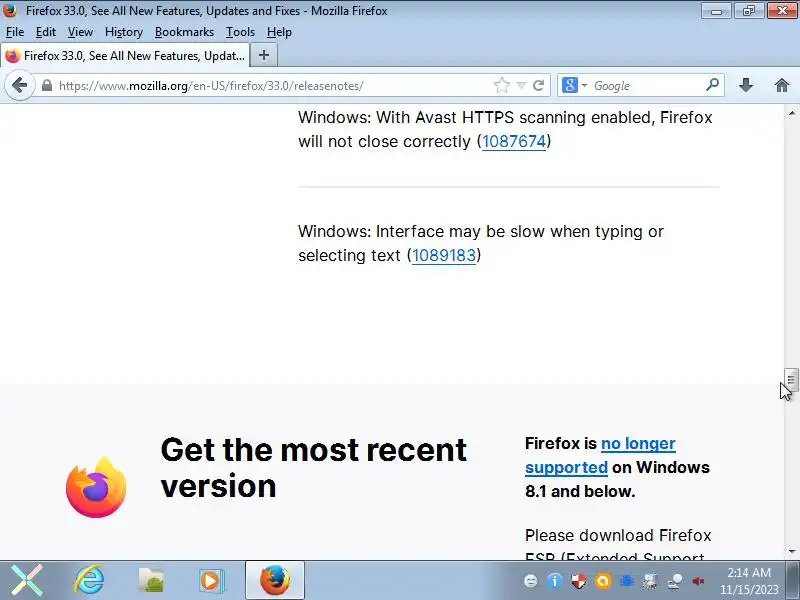This screenshot has width=800, height=600.
Task: Open the Help menu
Action: tap(279, 32)
